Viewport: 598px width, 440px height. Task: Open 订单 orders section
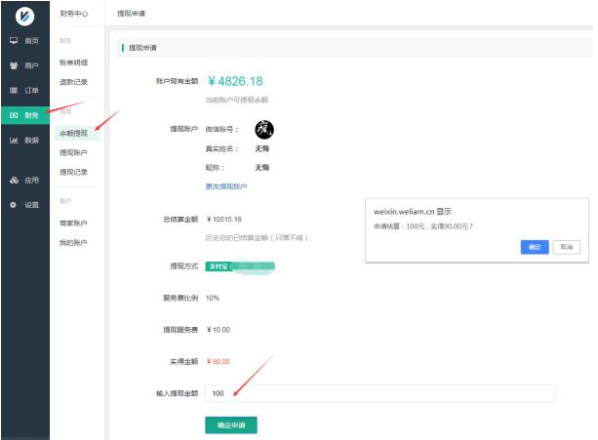tap(25, 90)
